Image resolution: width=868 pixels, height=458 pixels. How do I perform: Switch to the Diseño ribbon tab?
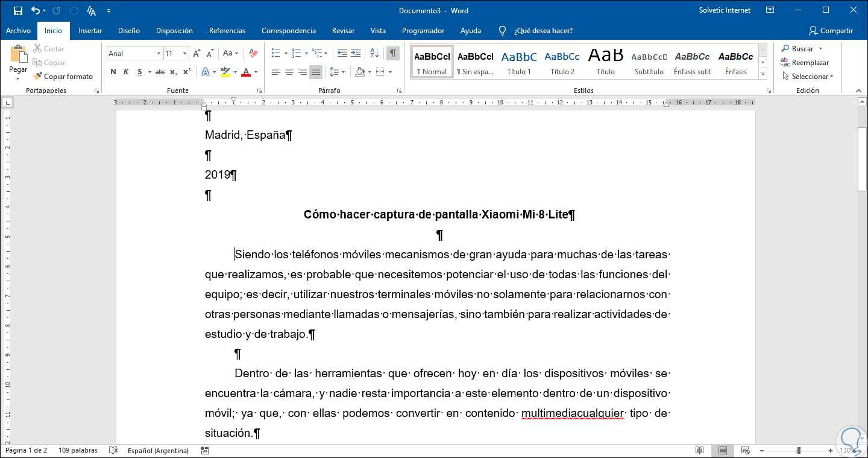pos(129,31)
